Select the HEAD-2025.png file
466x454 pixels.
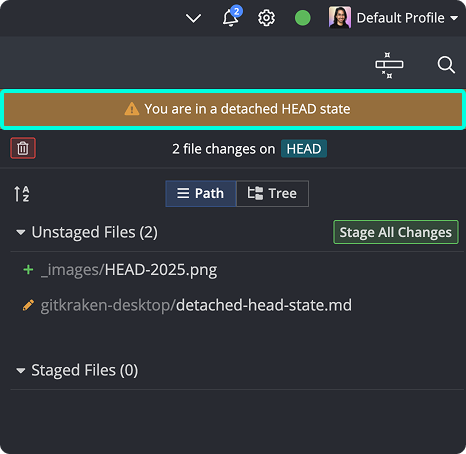[x=129, y=270]
